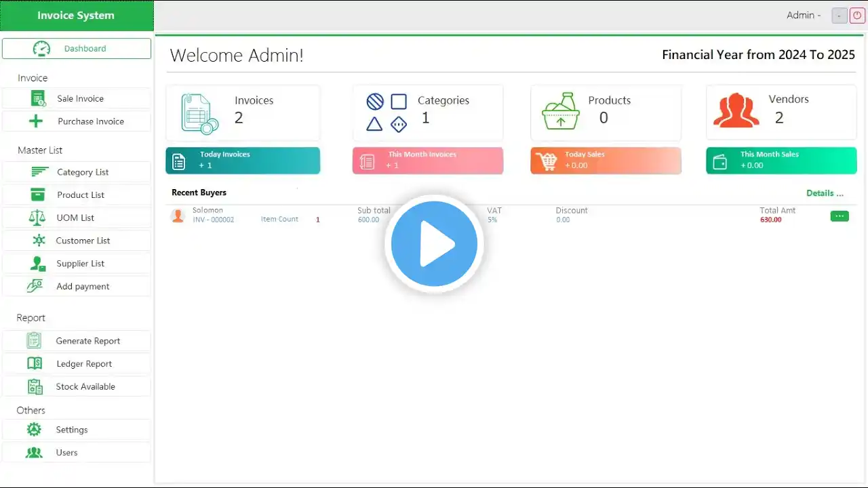Click the Generate Report clipboard icon

[x=34, y=340]
